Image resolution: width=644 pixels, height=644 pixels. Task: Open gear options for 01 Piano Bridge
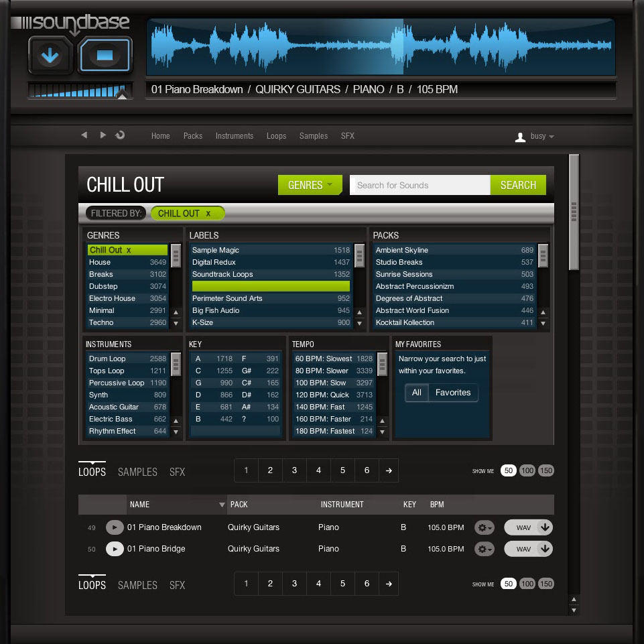[x=485, y=549]
